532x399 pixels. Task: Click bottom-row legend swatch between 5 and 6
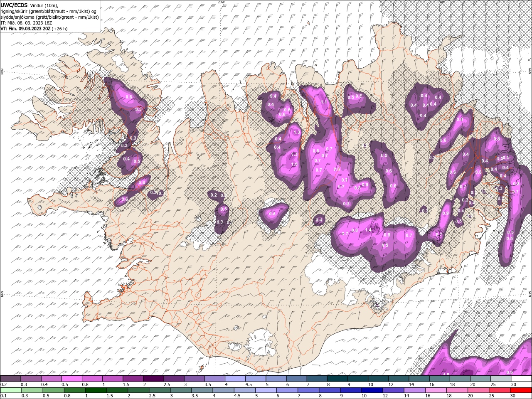point(266,390)
